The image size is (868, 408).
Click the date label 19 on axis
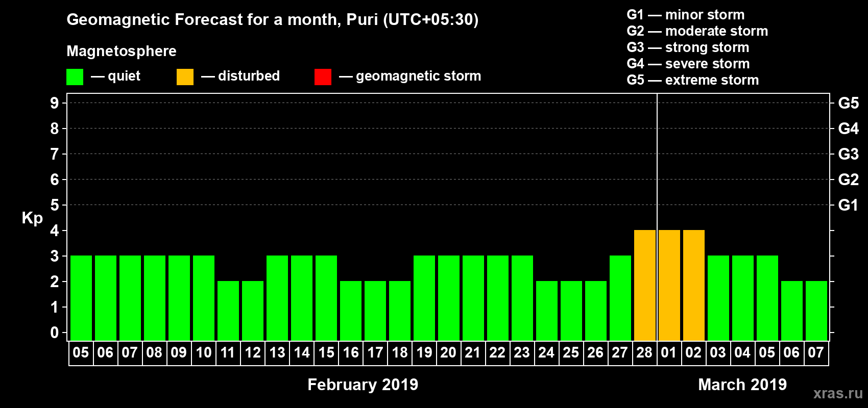[x=424, y=352]
